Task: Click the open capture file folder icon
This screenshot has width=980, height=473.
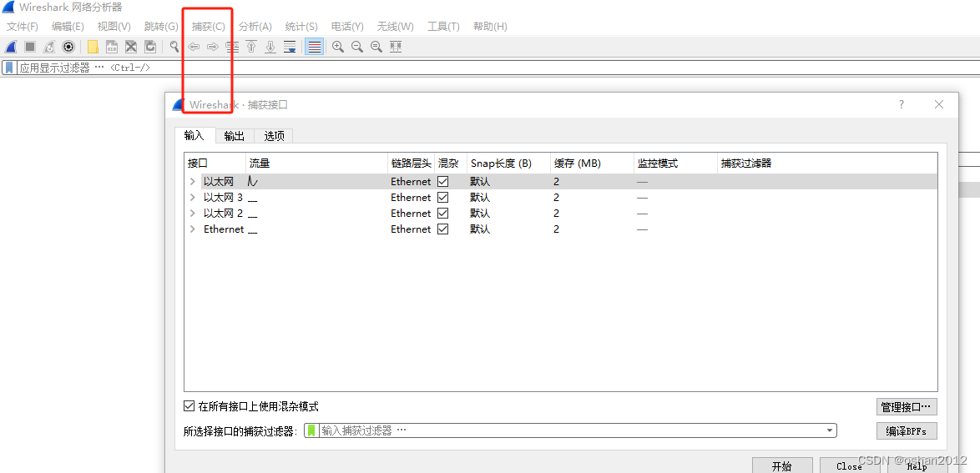Action: [x=93, y=47]
